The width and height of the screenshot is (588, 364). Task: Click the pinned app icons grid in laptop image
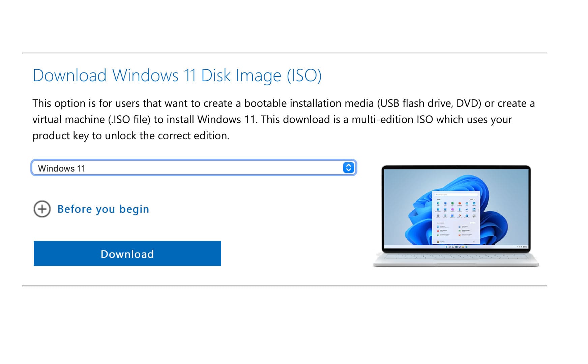[456, 210]
